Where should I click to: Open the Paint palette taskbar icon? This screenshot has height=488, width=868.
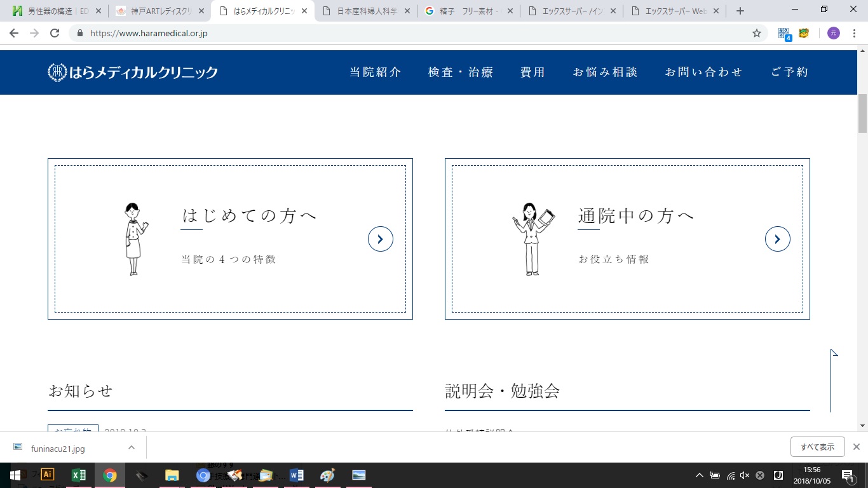[x=327, y=475]
